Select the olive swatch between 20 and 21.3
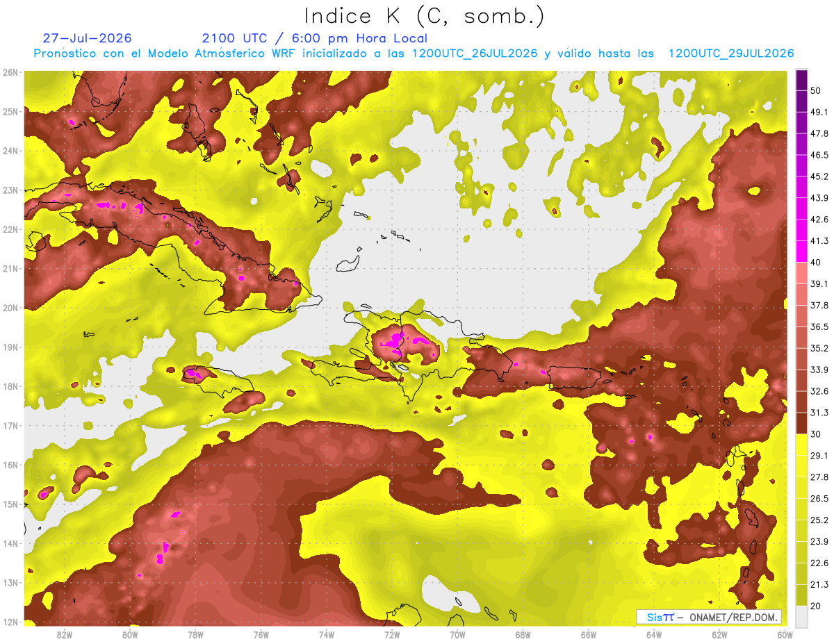This screenshot has width=834, height=644. tap(801, 596)
